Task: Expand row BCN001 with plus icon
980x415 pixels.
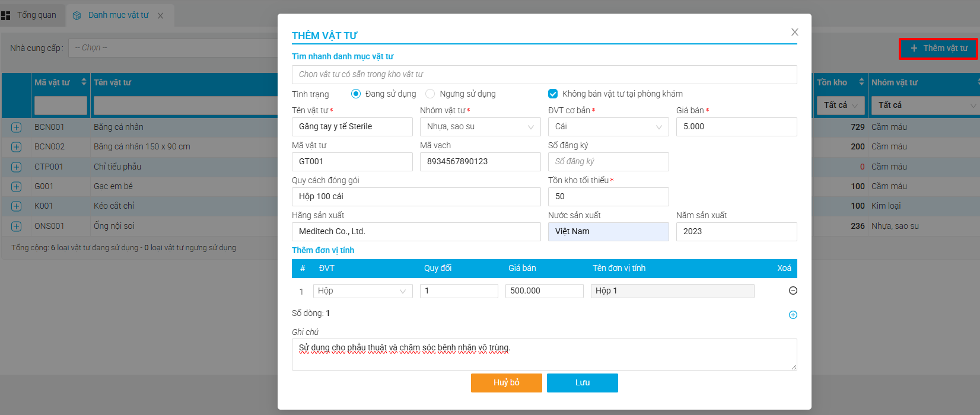Action: tap(16, 127)
